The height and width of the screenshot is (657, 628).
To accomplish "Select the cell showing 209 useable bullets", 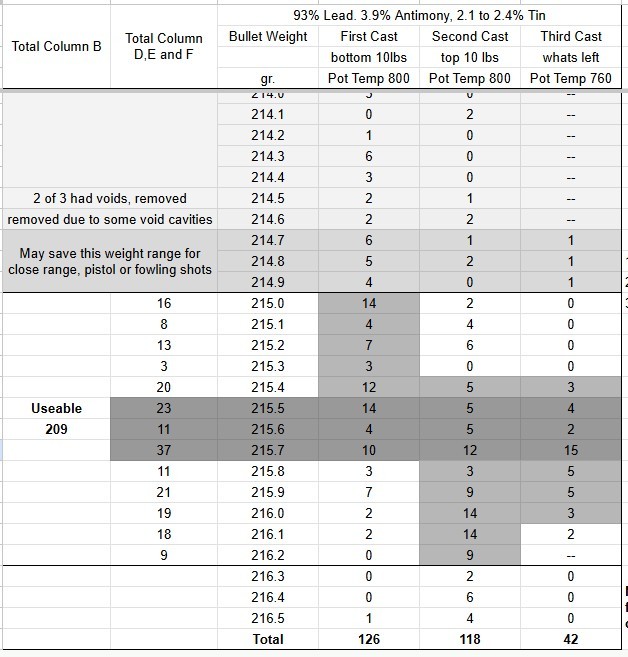I will coord(56,429).
